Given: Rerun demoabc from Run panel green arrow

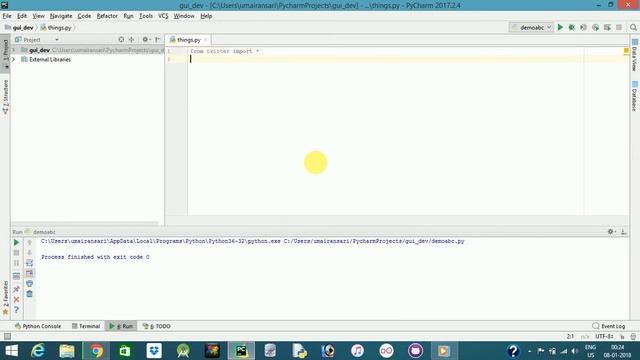Looking at the screenshot, I should pos(16,242).
